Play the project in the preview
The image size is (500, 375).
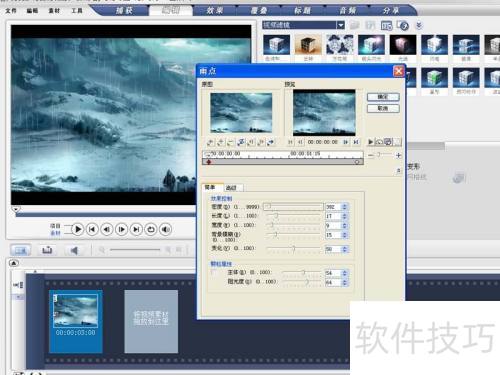coord(78,229)
